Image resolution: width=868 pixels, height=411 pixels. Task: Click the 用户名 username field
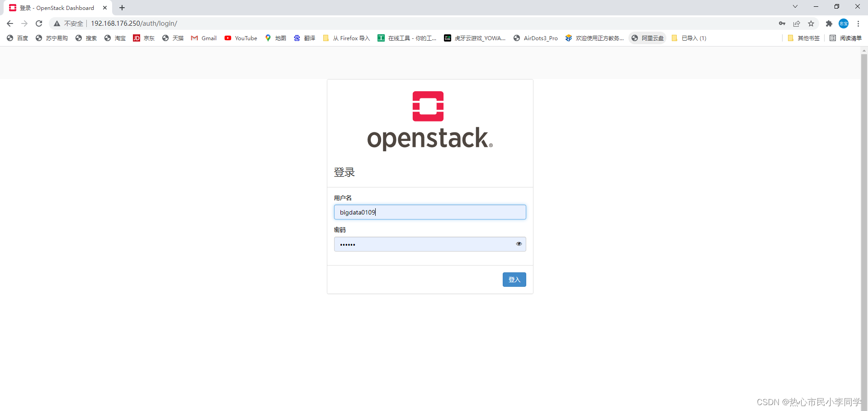[430, 212]
